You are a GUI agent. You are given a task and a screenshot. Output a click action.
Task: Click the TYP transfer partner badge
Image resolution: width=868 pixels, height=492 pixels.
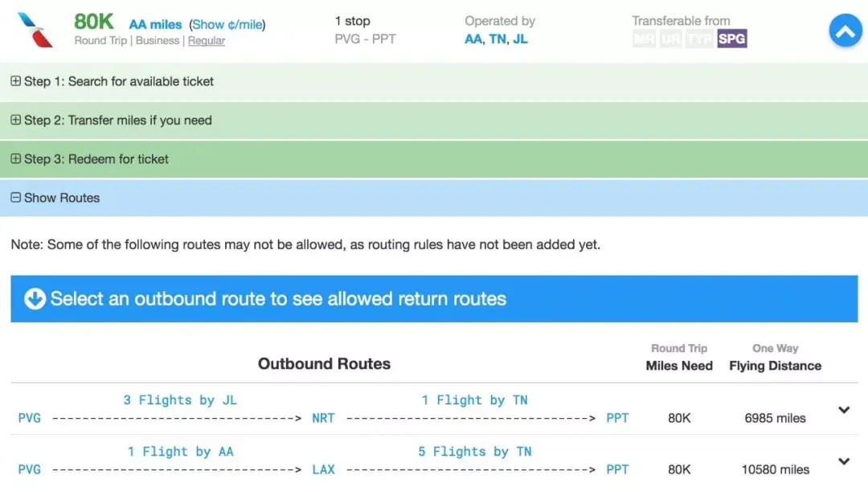point(699,39)
